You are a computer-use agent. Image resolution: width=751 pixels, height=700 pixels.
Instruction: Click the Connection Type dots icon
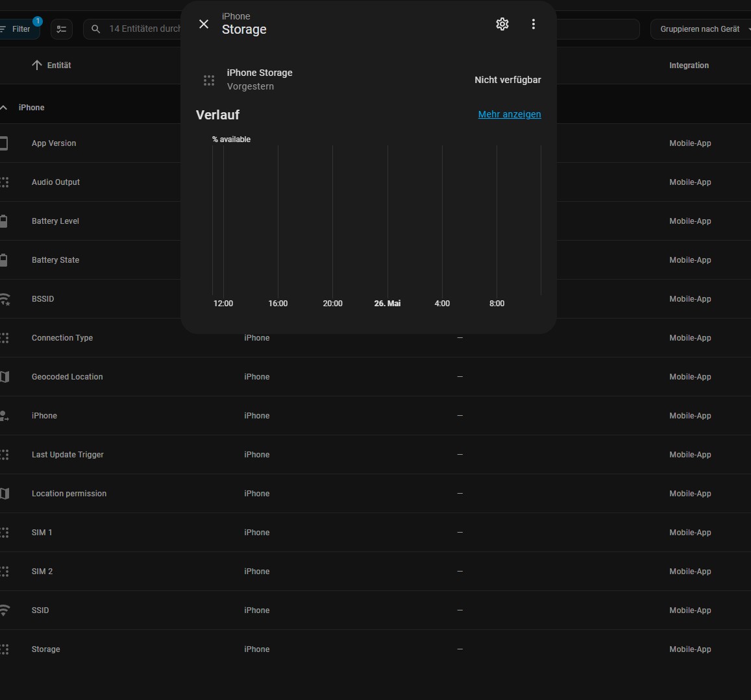pos(5,337)
